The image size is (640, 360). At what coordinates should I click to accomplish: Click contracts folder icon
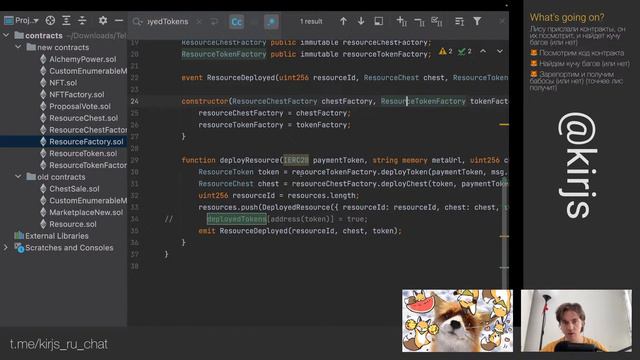19,35
